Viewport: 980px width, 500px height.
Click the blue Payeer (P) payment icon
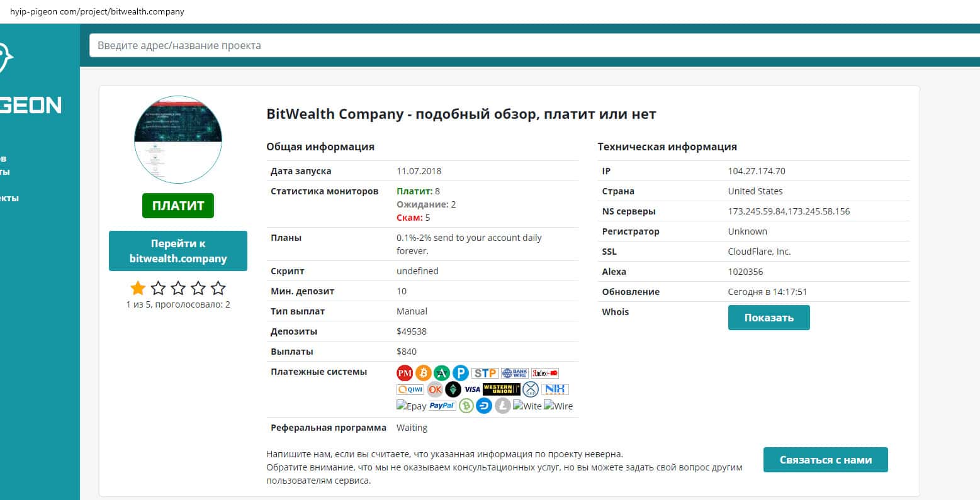click(x=460, y=373)
